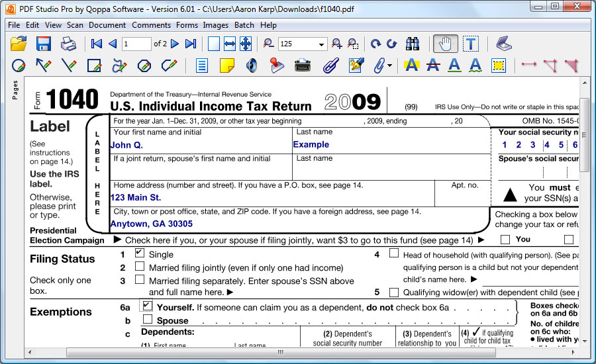This screenshot has height=364, width=596.
Task: Choose the rubber stamp tool
Action: pyautogui.click(x=277, y=66)
